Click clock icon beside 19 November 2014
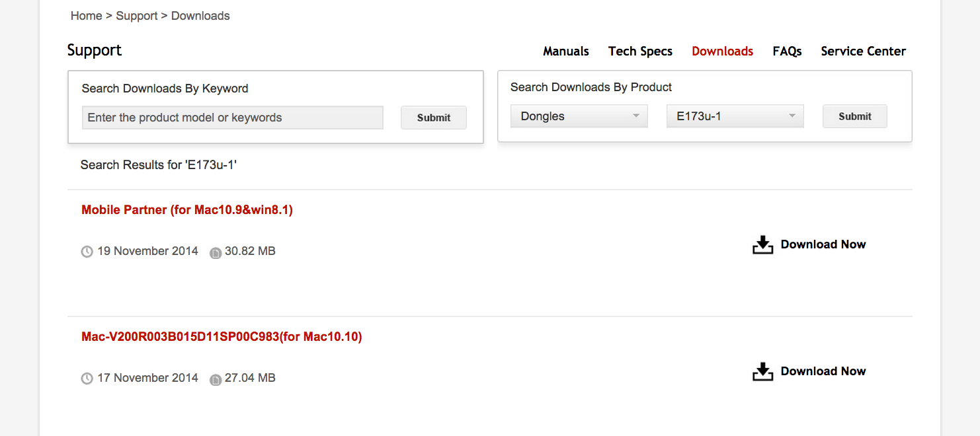 click(x=87, y=252)
